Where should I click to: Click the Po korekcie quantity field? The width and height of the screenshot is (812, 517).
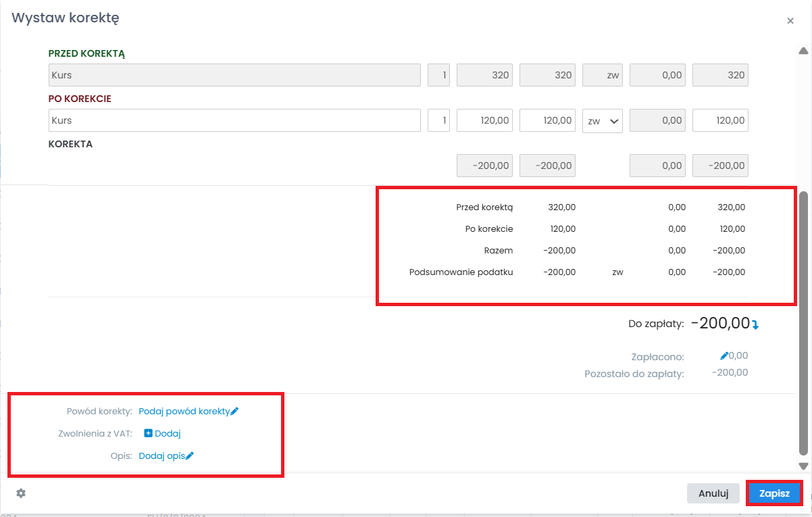click(x=439, y=121)
